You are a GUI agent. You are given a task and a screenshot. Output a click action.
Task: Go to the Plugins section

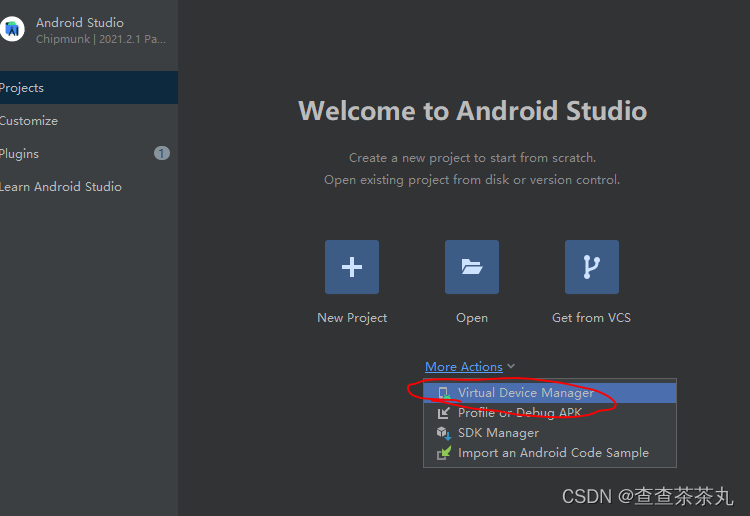(x=89, y=154)
